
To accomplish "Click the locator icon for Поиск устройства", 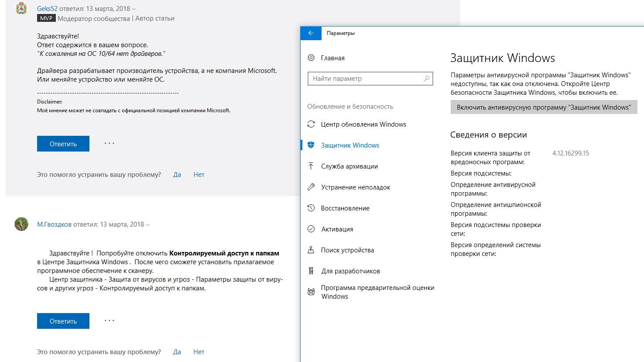I will pos(311,250).
